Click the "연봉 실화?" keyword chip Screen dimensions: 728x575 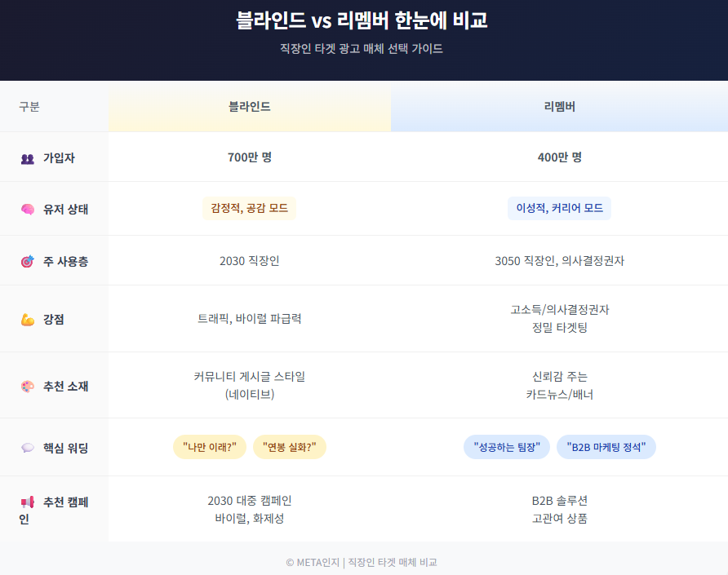pyautogui.click(x=291, y=447)
